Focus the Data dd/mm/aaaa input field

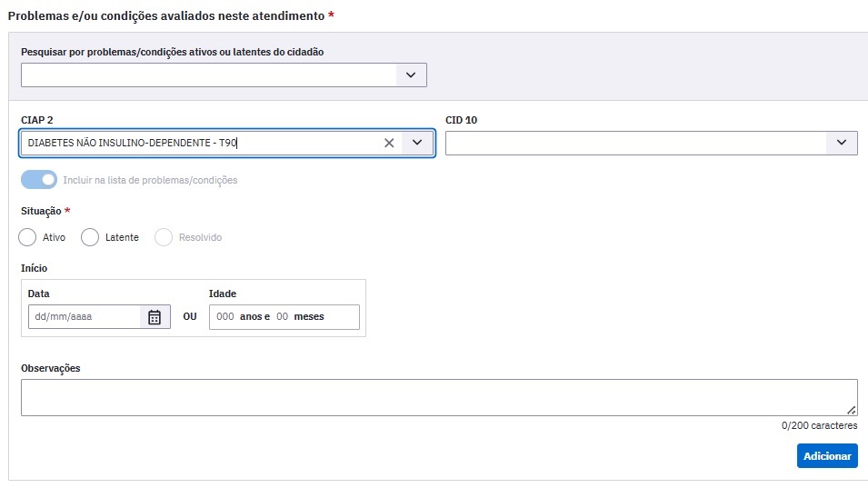click(85, 317)
